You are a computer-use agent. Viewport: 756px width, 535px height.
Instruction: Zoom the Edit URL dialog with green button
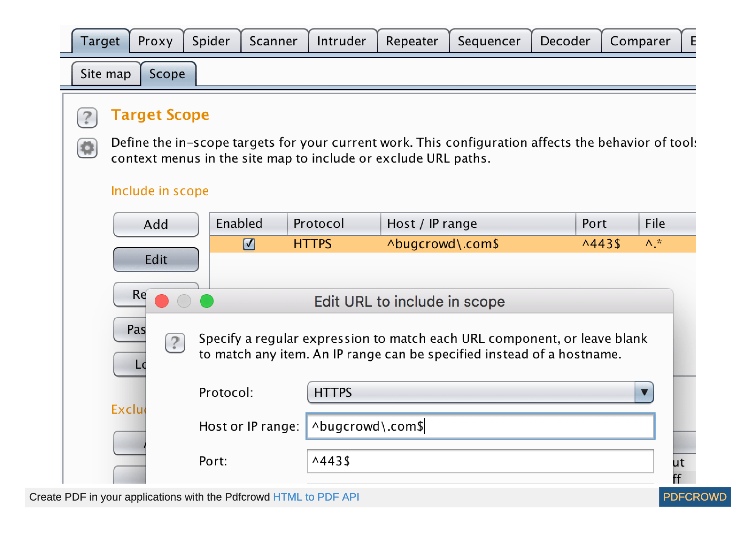click(x=206, y=301)
